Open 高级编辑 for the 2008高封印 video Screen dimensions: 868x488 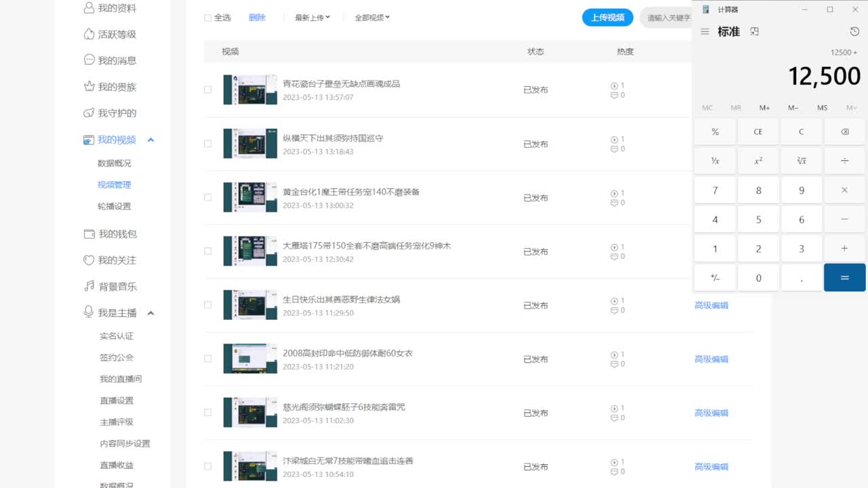711,359
